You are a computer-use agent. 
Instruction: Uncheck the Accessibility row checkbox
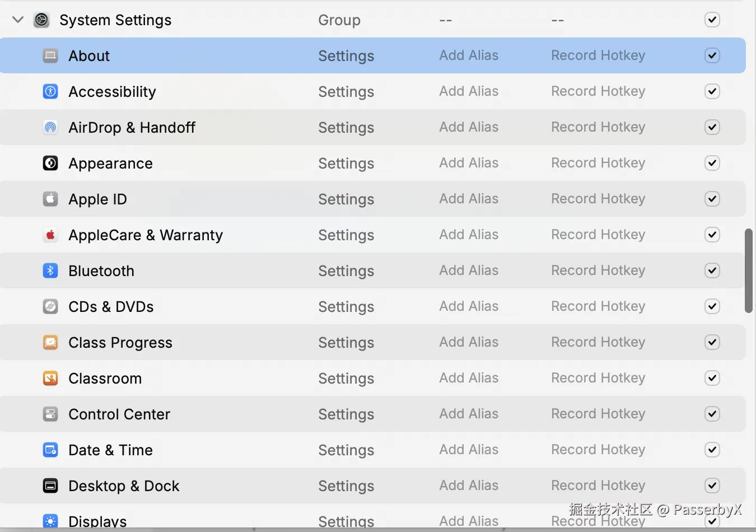click(712, 91)
